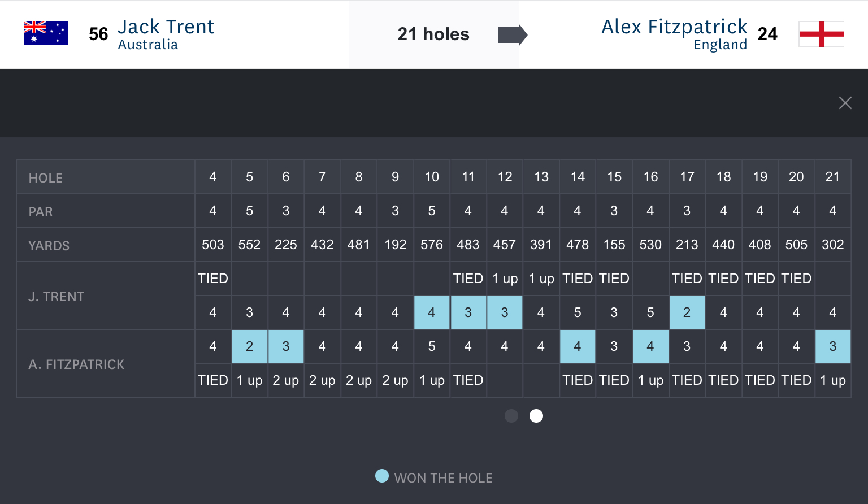This screenshot has height=504, width=868.
Task: Click the arrow next to 21 holes
Action: (x=513, y=34)
